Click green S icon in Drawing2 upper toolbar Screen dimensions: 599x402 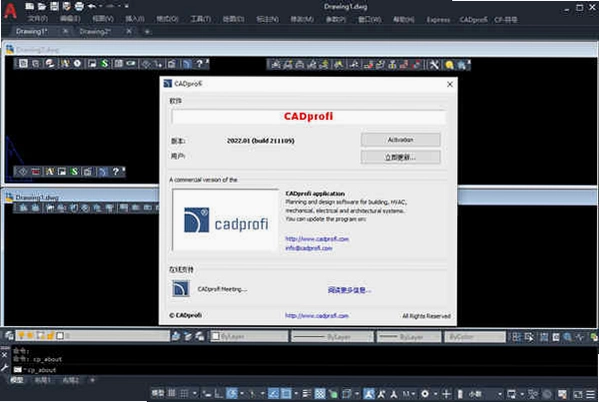pos(104,64)
